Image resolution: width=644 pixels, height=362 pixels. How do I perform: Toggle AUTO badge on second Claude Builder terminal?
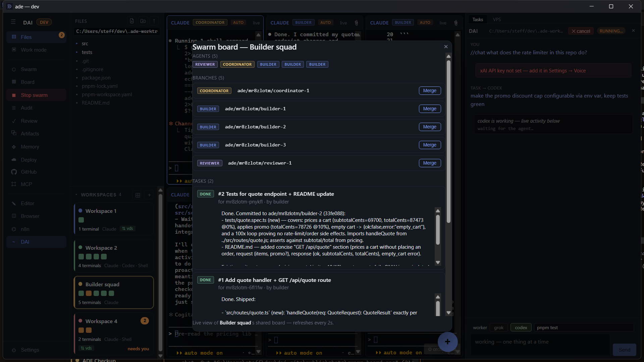[425, 22]
